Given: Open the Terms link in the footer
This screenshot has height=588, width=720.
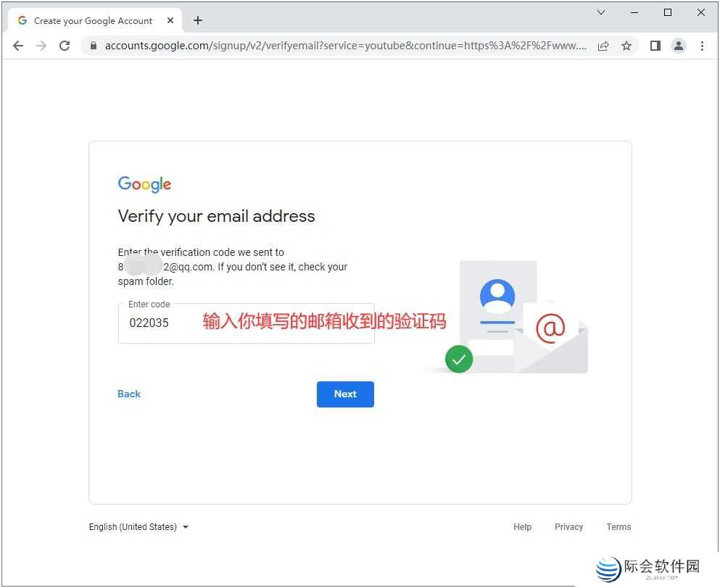Looking at the screenshot, I should click(618, 527).
